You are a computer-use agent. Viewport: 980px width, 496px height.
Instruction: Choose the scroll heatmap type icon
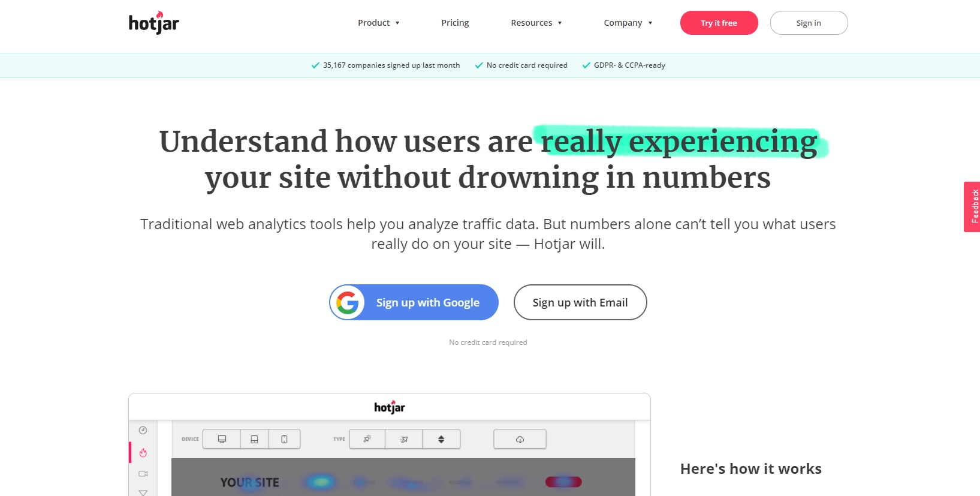441,439
